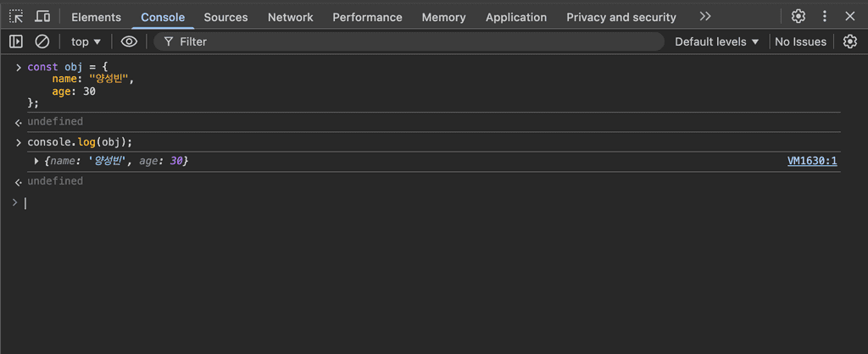Toggle the device toolbar icon

[x=42, y=17]
